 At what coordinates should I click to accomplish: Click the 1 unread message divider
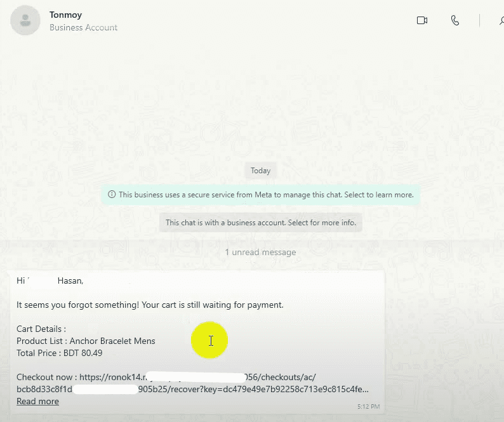260,252
